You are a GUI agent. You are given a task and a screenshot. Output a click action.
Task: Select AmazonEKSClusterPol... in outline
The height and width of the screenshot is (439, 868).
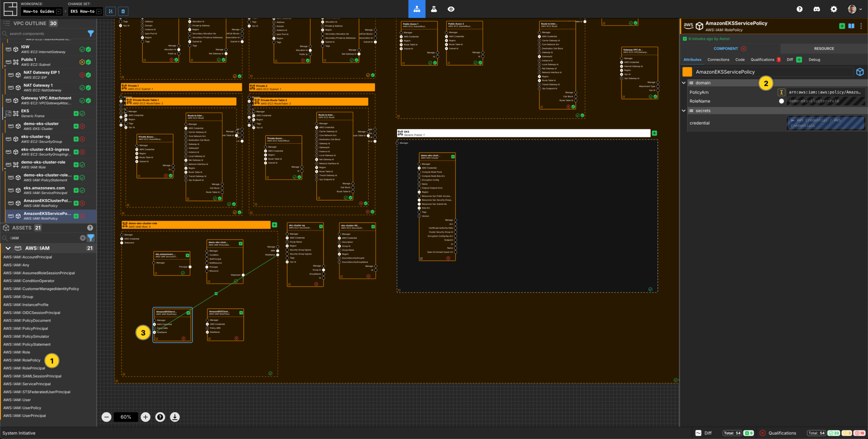pos(51,203)
